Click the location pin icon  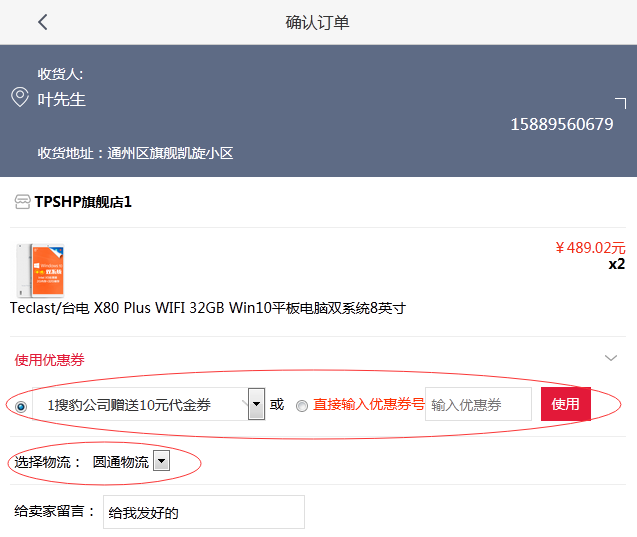[19, 97]
